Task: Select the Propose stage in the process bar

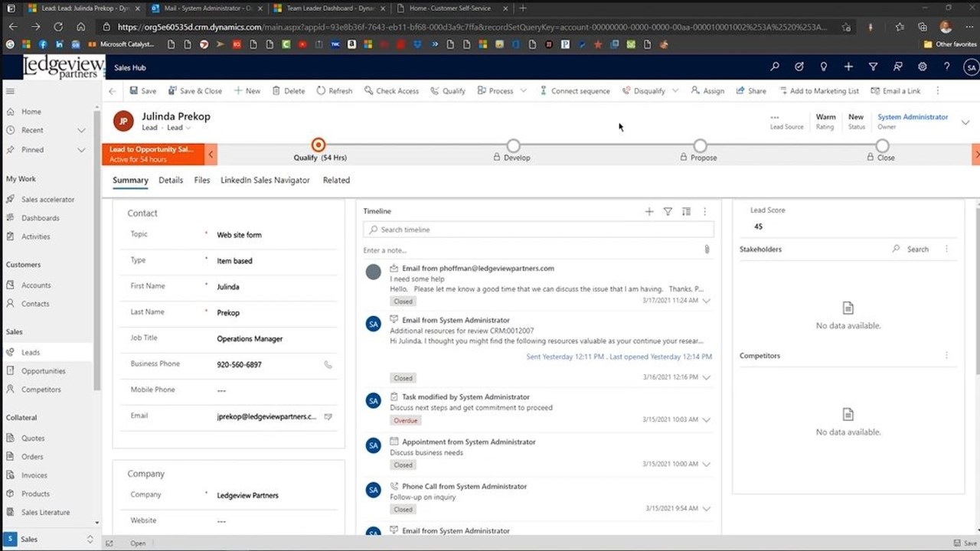Action: coord(700,145)
